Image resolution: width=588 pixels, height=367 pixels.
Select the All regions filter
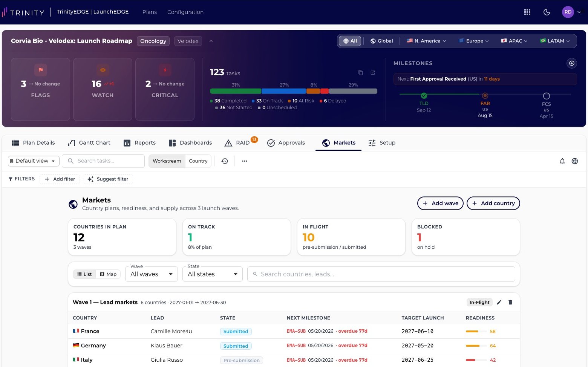[350, 41]
